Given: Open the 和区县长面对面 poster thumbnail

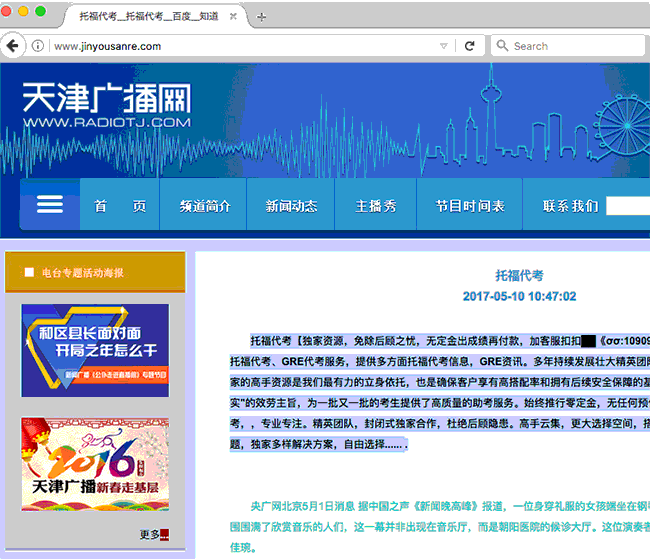Looking at the screenshot, I should click(x=95, y=350).
